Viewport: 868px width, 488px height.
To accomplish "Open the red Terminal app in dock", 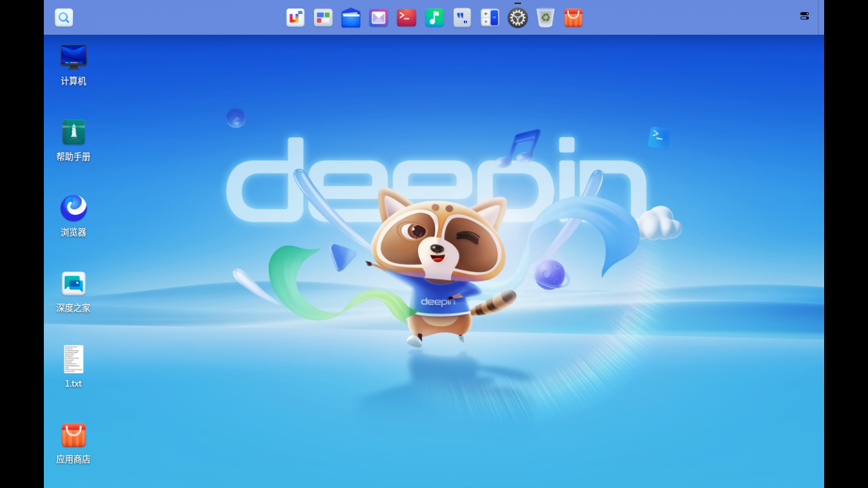I will 407,17.
